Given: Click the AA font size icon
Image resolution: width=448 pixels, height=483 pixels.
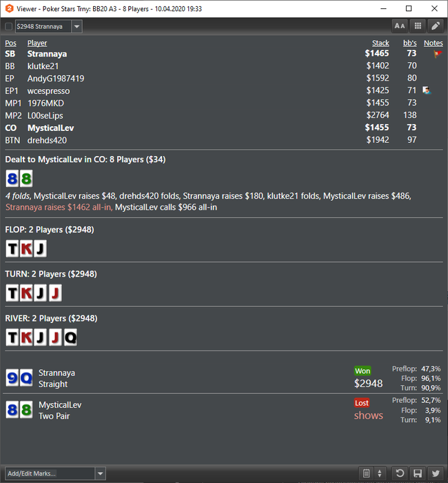Looking at the screenshot, I should 400,26.
